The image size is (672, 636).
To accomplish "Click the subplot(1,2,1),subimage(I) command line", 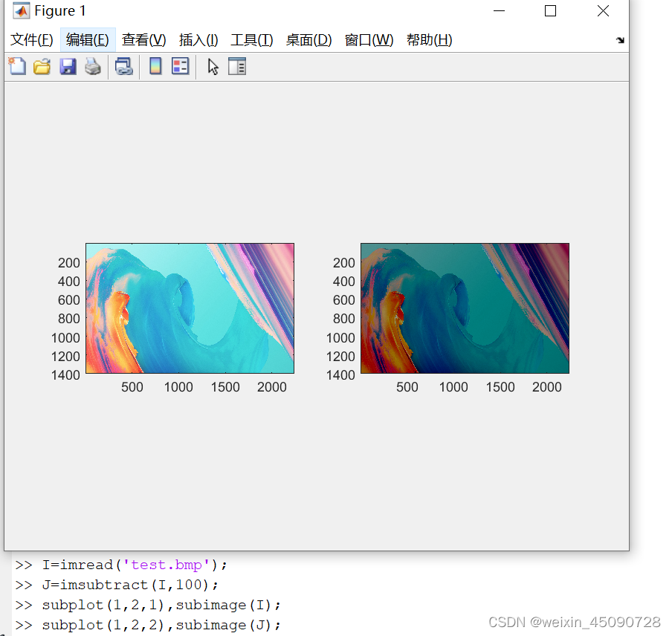I will (161, 605).
